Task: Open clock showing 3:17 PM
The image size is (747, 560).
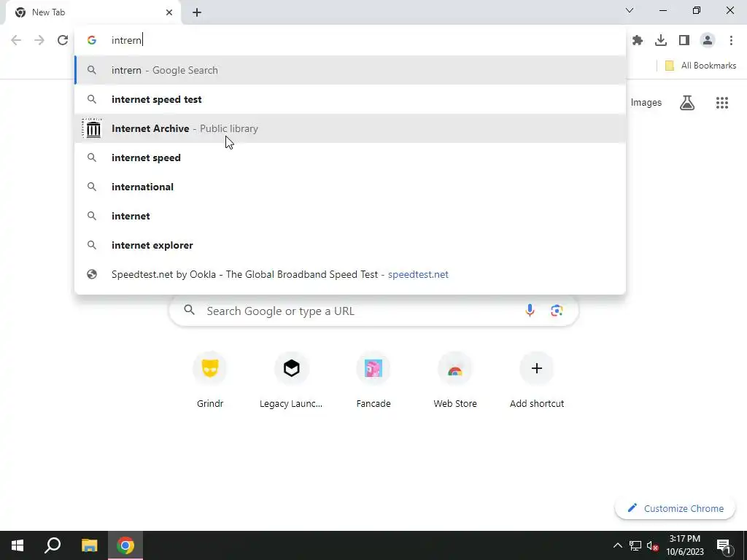Action: [685, 545]
